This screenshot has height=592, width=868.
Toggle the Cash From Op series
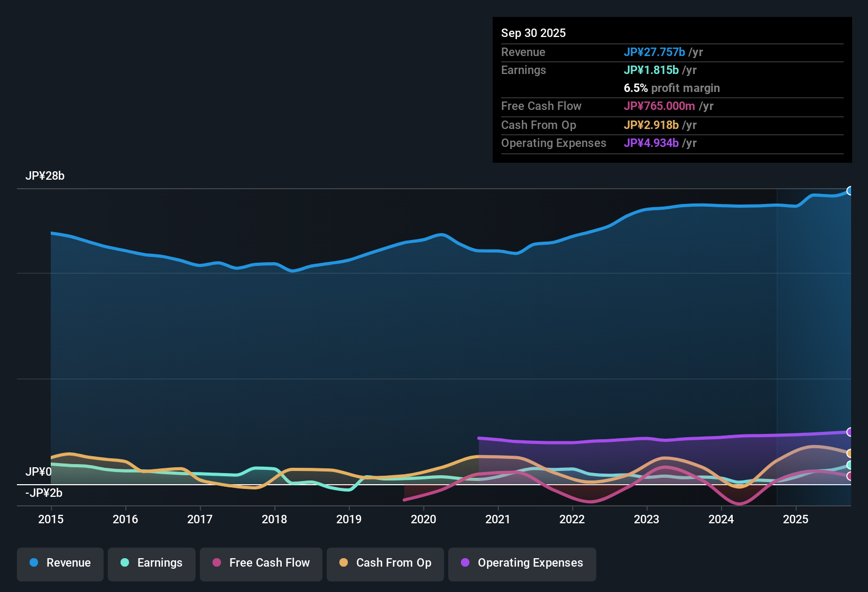[x=385, y=563]
